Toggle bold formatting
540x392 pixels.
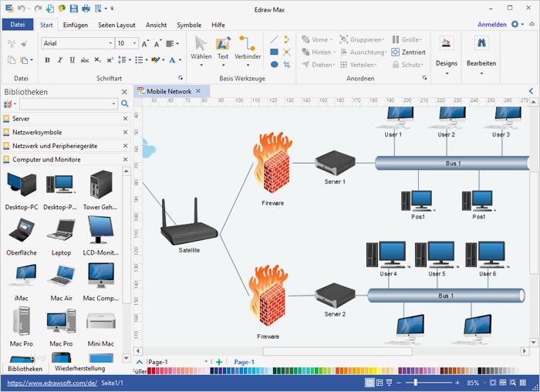(x=47, y=59)
